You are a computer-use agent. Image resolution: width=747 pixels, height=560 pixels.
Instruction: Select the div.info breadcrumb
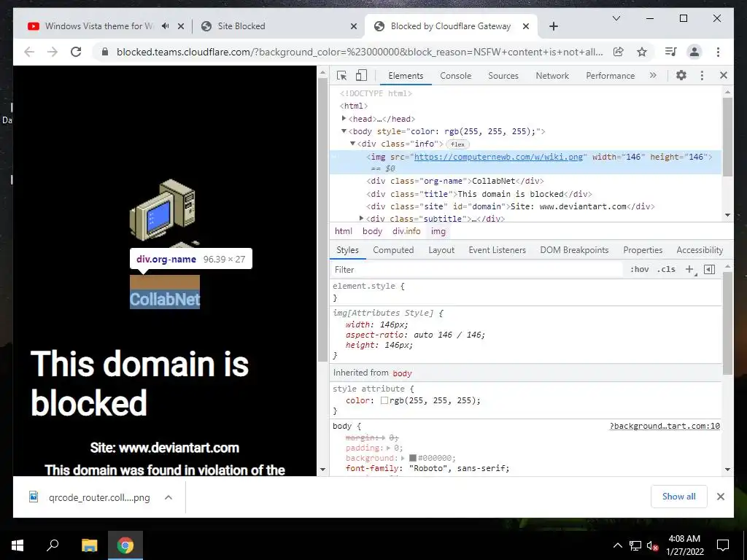(x=406, y=231)
